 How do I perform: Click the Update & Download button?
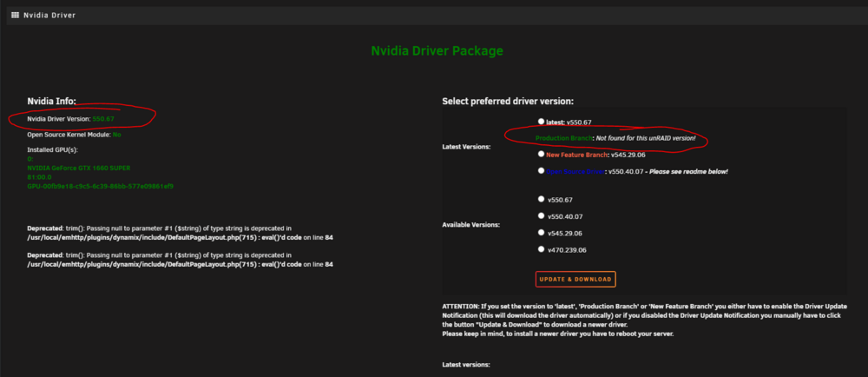pos(575,279)
